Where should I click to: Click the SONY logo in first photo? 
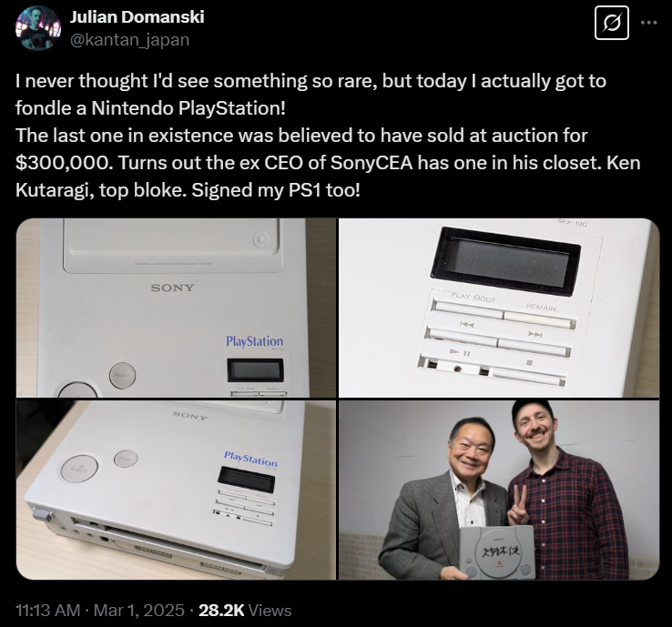pyautogui.click(x=173, y=288)
